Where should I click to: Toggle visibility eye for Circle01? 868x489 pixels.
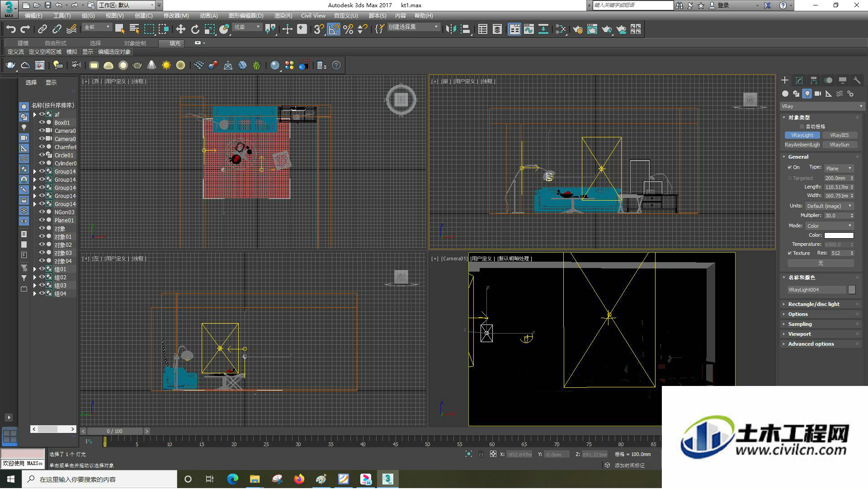(x=42, y=155)
